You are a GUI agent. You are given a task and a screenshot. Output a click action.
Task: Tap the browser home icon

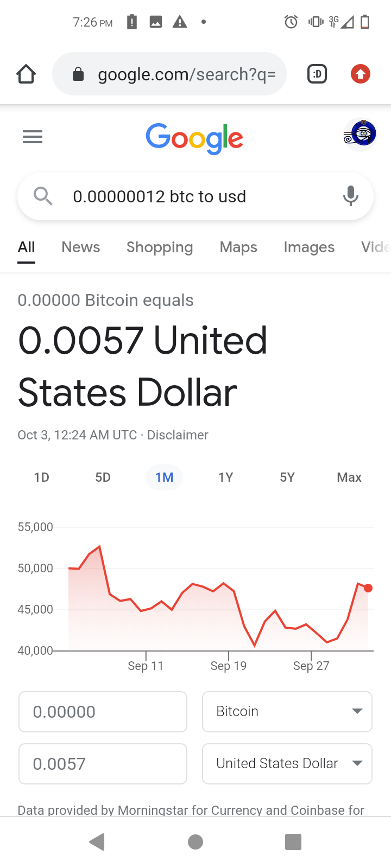(x=26, y=74)
